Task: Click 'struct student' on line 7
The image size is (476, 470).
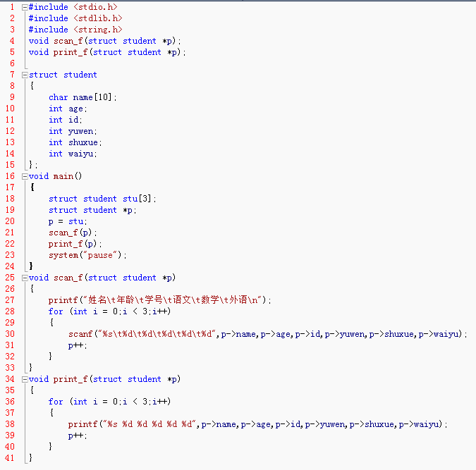Action: click(63, 75)
